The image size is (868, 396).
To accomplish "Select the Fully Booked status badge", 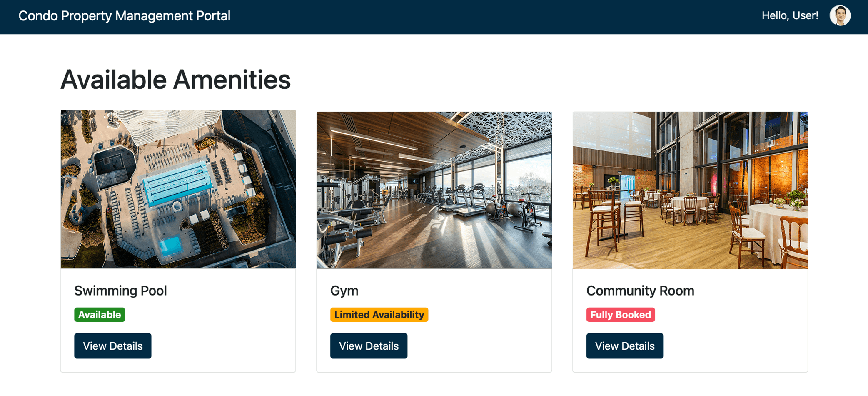I will (x=620, y=315).
